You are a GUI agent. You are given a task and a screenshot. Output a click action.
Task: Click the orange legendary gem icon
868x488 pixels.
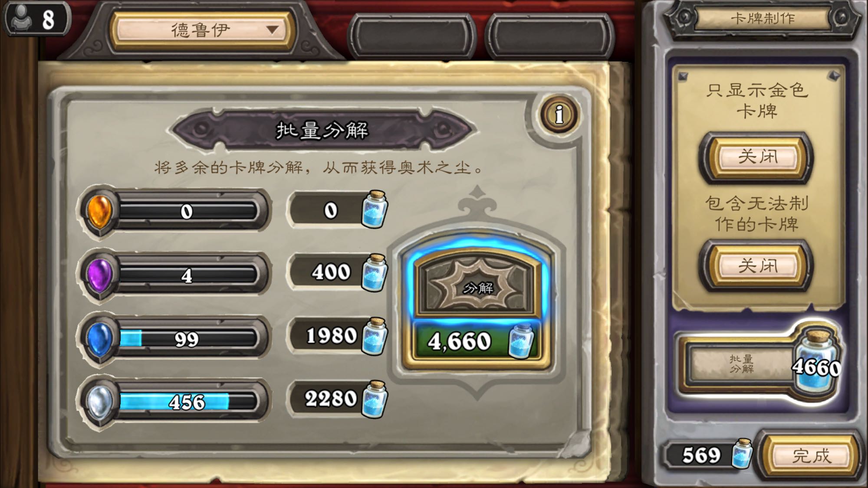(99, 212)
